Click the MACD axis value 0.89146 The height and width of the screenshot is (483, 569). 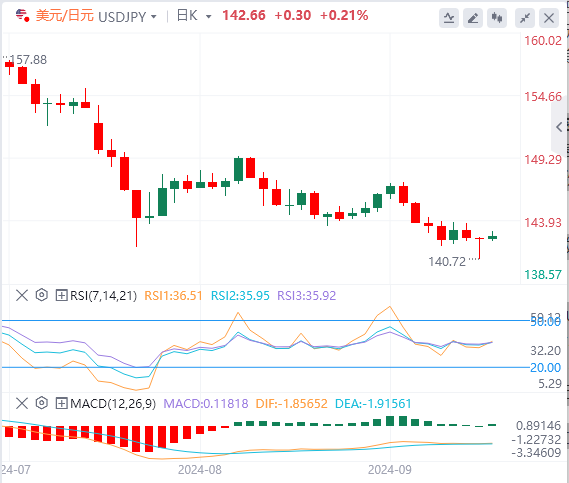(x=539, y=426)
